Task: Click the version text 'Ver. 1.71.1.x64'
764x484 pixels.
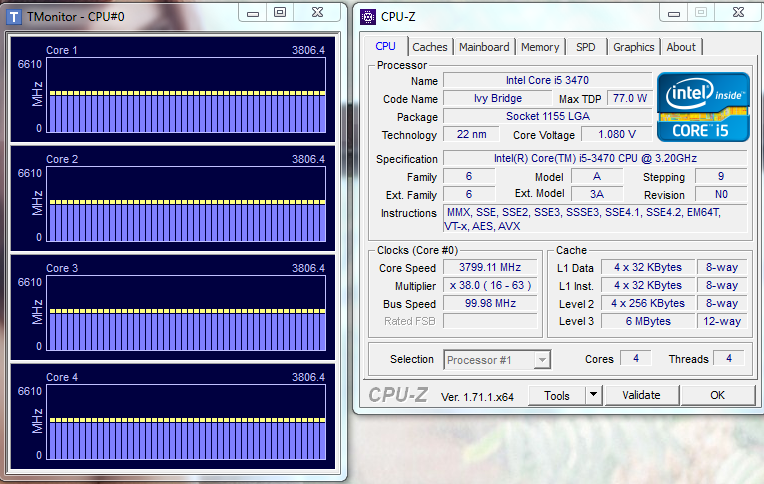Action: coord(477,397)
